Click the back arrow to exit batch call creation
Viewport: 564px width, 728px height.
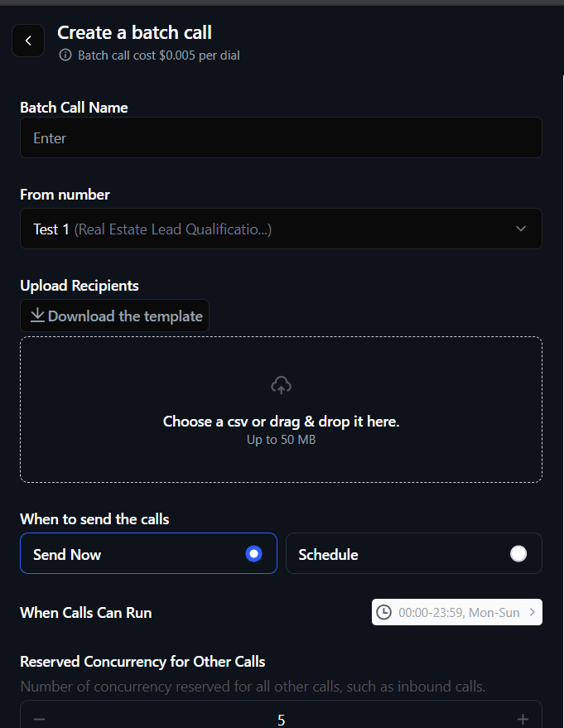tap(27, 40)
